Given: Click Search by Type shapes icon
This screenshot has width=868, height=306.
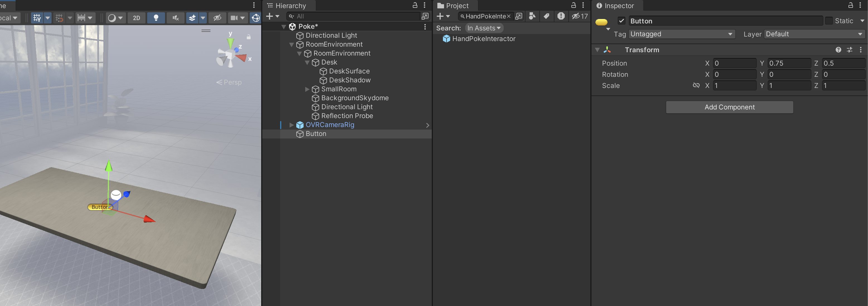Looking at the screenshot, I should pos(532,16).
